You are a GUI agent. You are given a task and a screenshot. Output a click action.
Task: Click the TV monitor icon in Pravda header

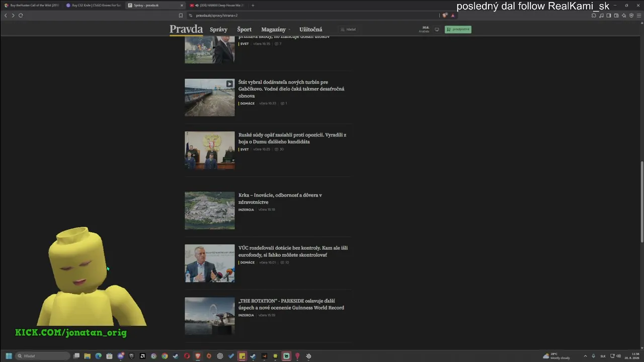tap(437, 30)
